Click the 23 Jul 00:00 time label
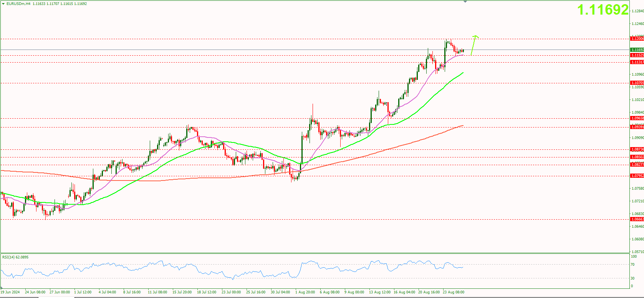 click(x=231, y=292)
